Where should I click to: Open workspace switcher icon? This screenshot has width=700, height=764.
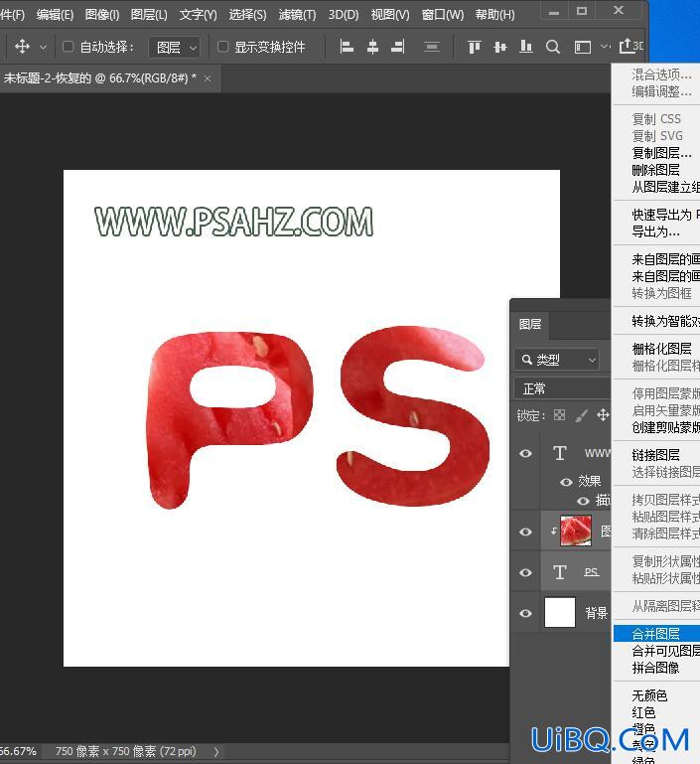(x=582, y=48)
